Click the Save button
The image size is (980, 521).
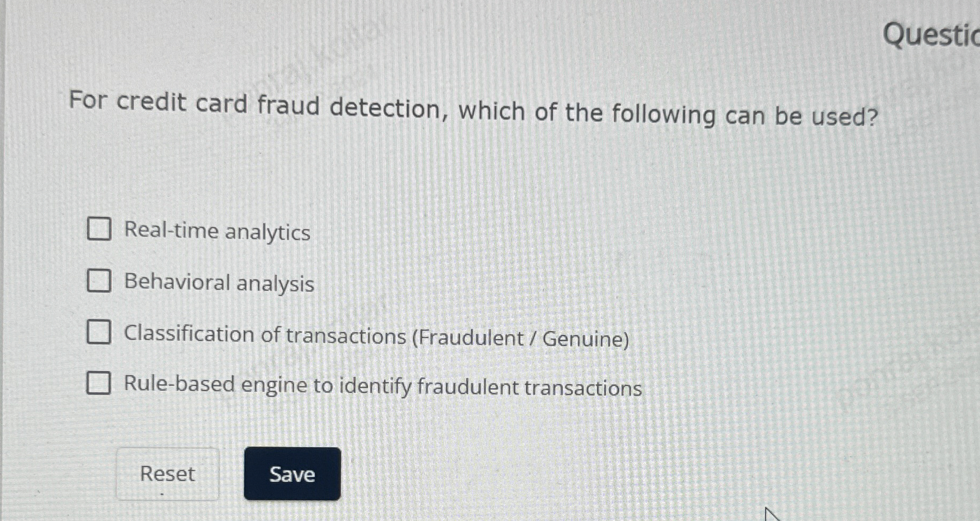tap(292, 474)
